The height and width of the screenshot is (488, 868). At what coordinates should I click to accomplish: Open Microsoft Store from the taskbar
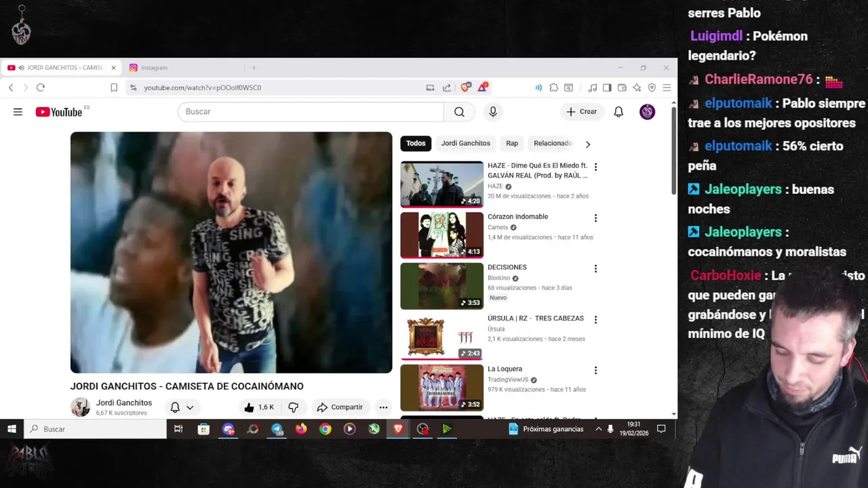pos(203,429)
